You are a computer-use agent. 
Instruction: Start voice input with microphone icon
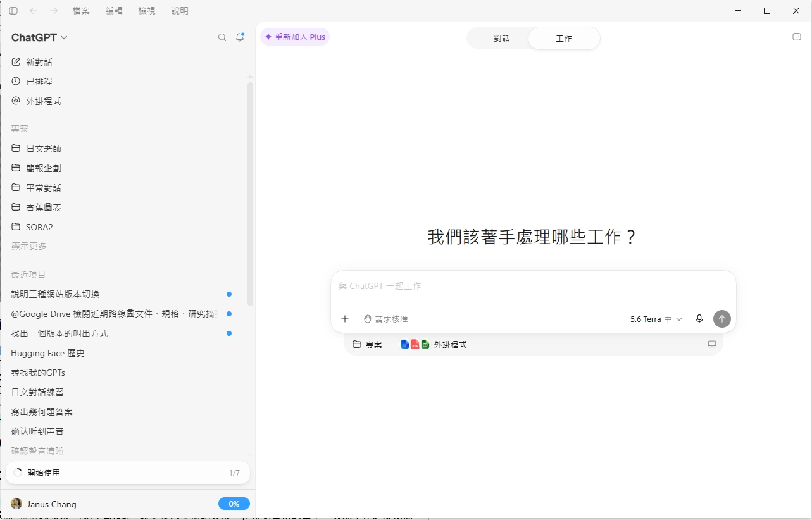[x=699, y=319]
